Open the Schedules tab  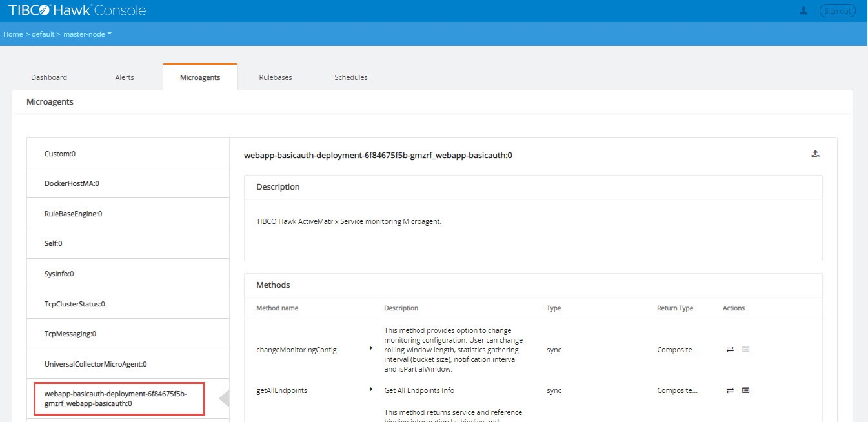tap(351, 77)
